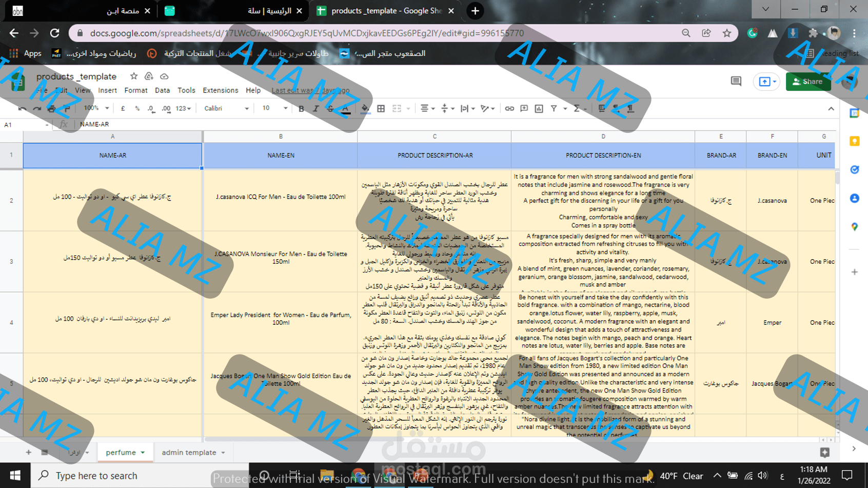Click the Redo icon in toolbar
The width and height of the screenshot is (868, 488).
[37, 109]
